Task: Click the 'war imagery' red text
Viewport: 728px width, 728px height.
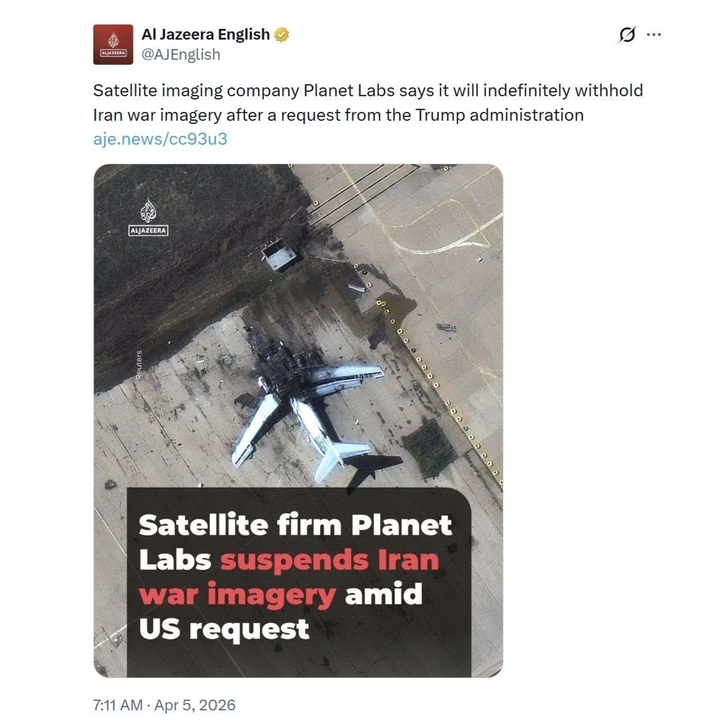Action: [x=237, y=594]
